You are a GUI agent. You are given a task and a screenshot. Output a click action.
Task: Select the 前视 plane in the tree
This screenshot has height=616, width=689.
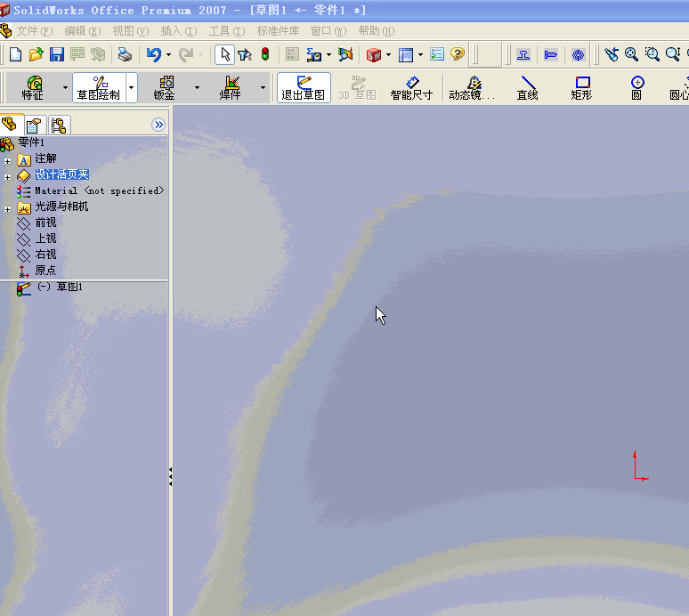[x=36, y=223]
